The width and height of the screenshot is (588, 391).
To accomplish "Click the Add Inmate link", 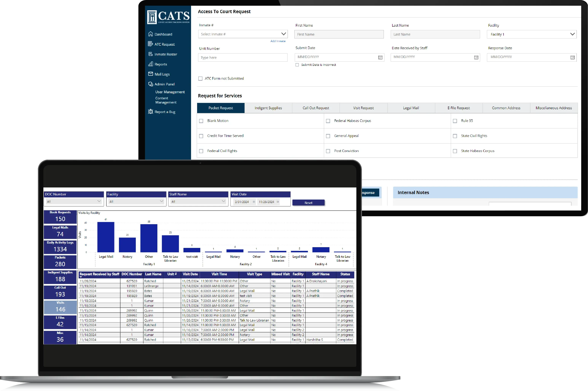I will (x=278, y=41).
